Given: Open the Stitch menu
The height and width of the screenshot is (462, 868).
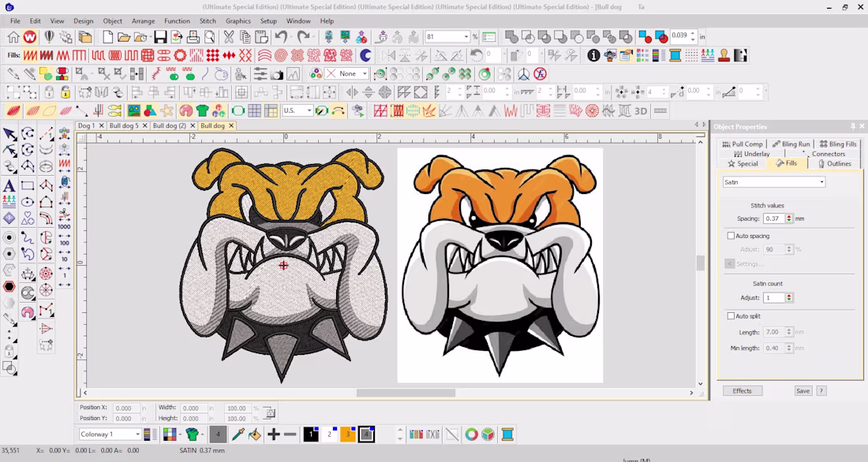Looking at the screenshot, I should (208, 21).
